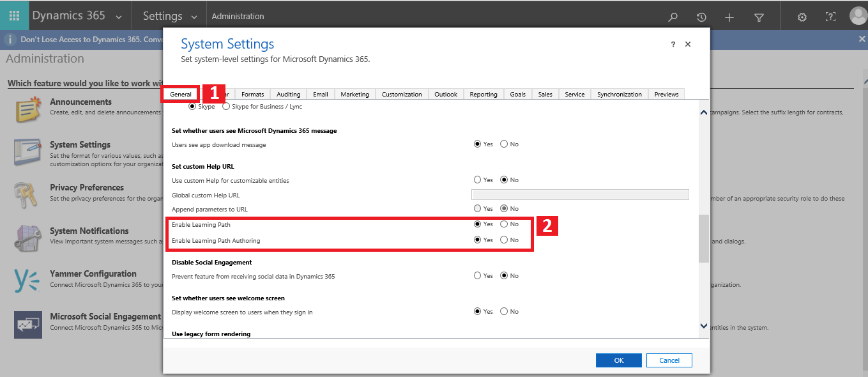Click the help question mark icon in top bar
Viewport: 868px width, 377px height.
830,17
